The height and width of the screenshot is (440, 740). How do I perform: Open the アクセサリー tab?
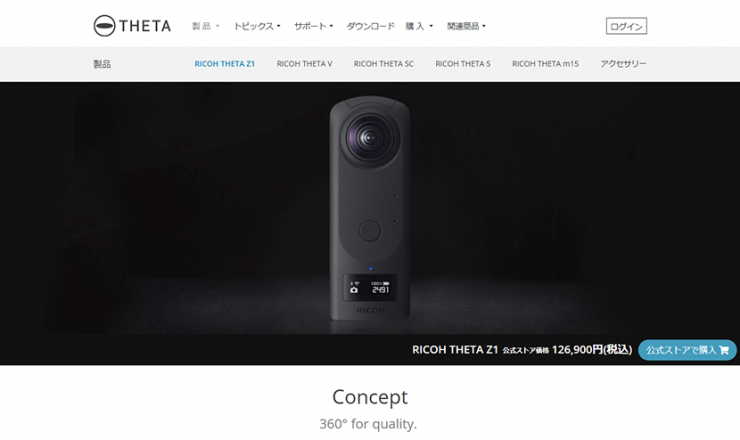click(x=623, y=64)
